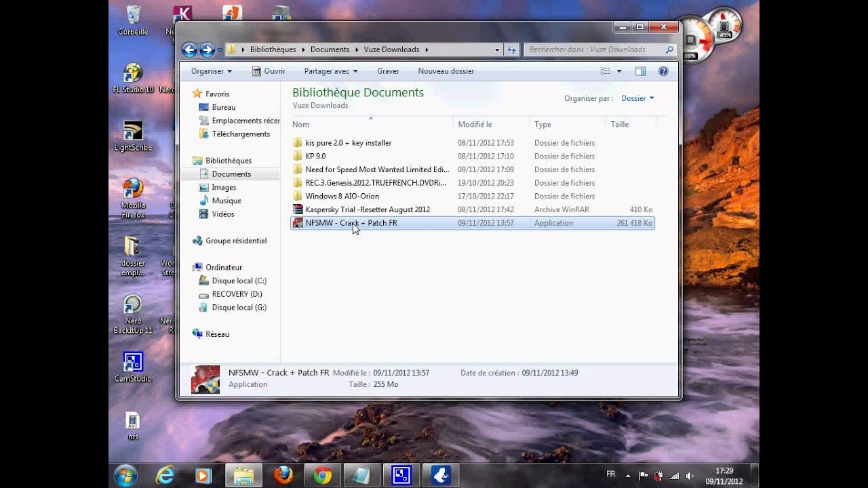
Task: Click the Windows 8 AIO-Orion folder icon
Action: [x=298, y=196]
